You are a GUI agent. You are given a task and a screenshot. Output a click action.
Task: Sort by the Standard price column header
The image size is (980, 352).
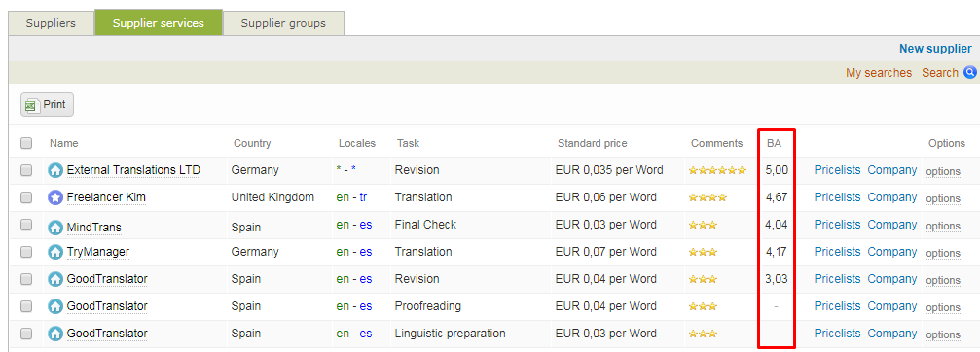tap(592, 143)
